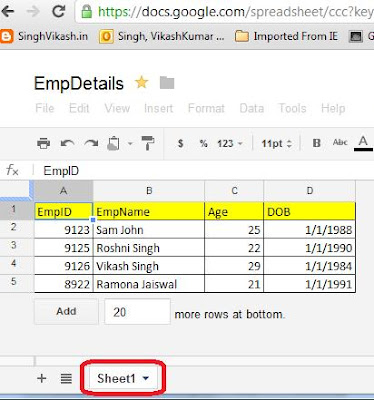This screenshot has width=374, height=400.
Task: Select column C header
Action: pyautogui.click(x=234, y=191)
